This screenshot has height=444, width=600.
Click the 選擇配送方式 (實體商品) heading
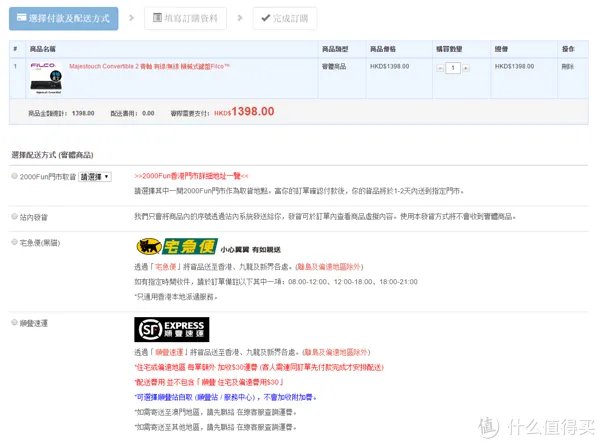coord(52,155)
